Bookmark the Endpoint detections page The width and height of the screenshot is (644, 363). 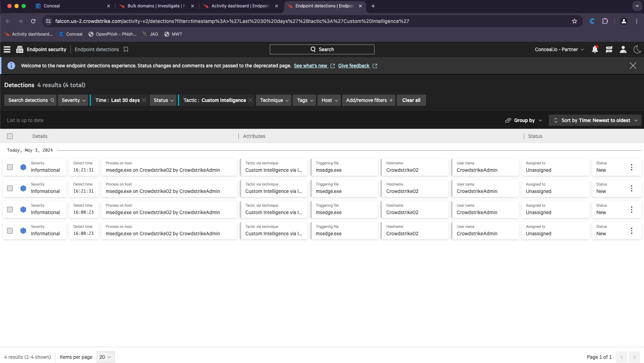tap(126, 49)
